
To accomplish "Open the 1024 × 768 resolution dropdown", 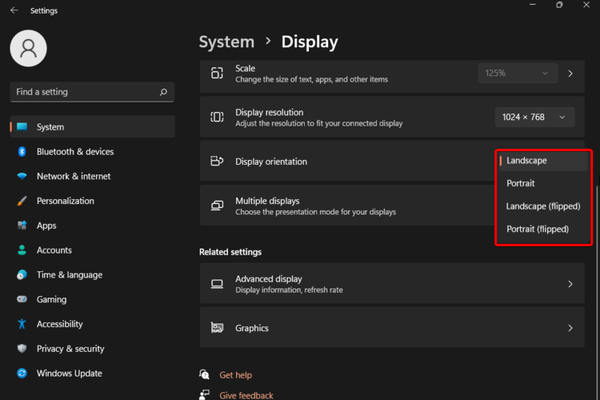I will pyautogui.click(x=535, y=117).
